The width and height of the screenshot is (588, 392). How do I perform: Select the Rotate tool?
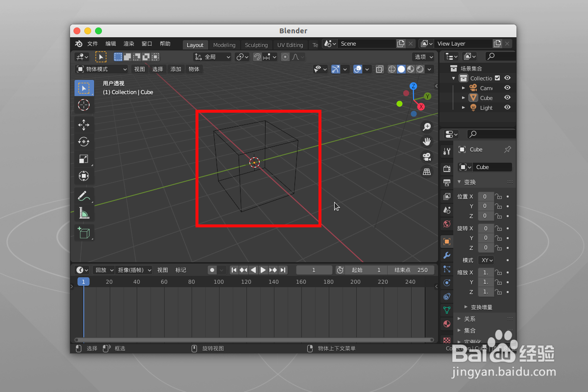(84, 142)
